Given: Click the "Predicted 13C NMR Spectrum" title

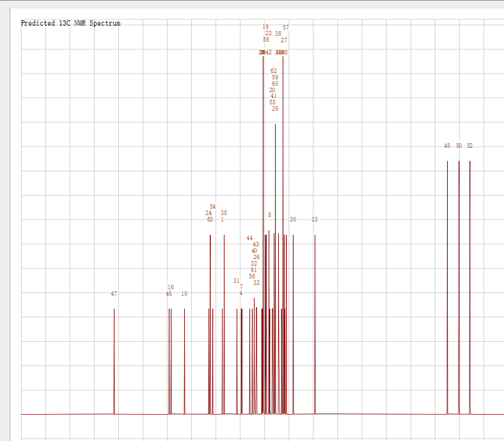Looking at the screenshot, I should coord(70,23).
